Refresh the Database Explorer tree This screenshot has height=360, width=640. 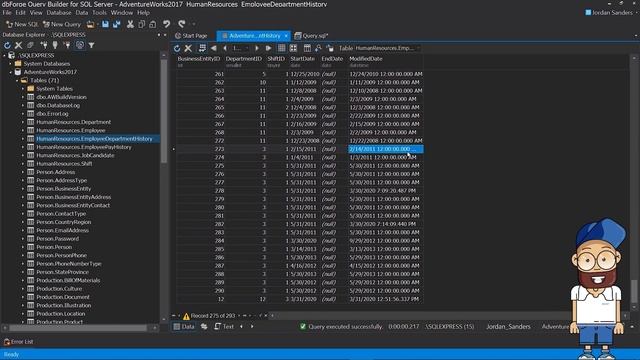(x=7, y=45)
